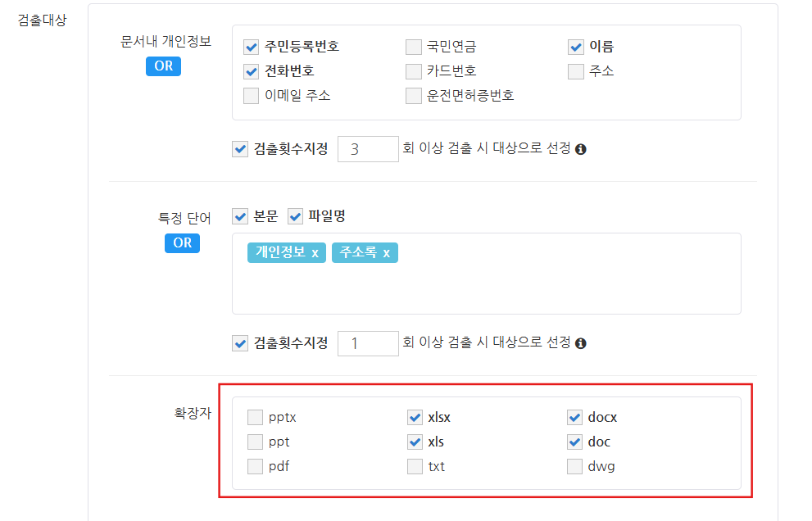The height and width of the screenshot is (521, 812).
Task: Select the 운전면허증번호 checkbox
Action: (x=414, y=96)
